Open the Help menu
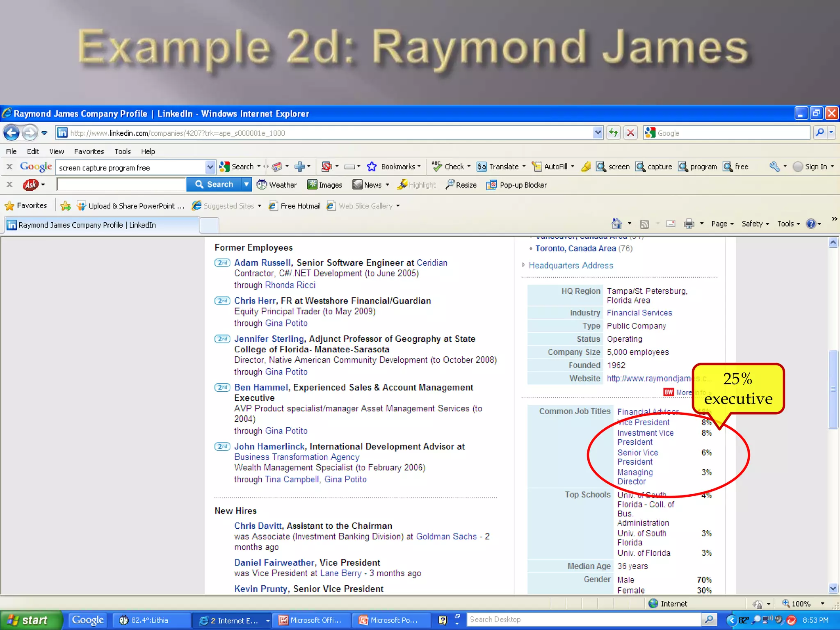 [x=148, y=151]
